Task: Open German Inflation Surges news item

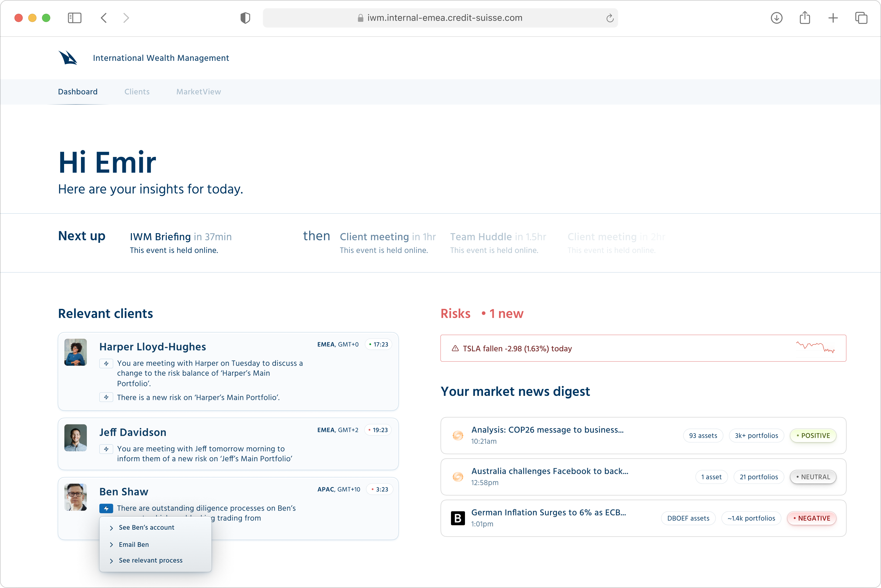Action: tap(548, 512)
